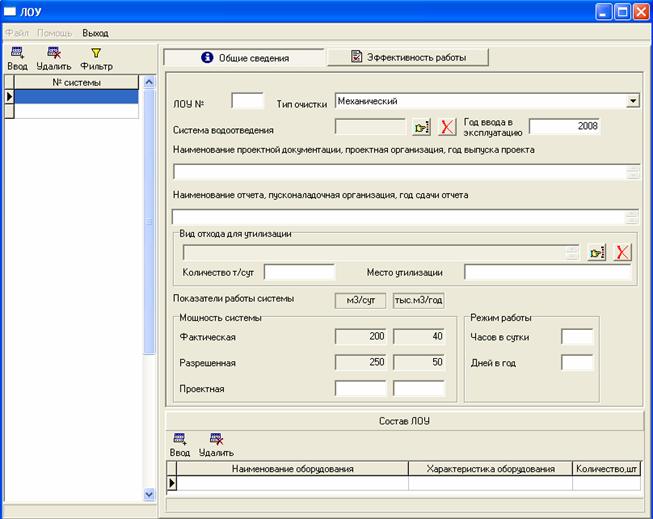
Task: Click the Наименование оборудования column header
Action: coord(292,468)
